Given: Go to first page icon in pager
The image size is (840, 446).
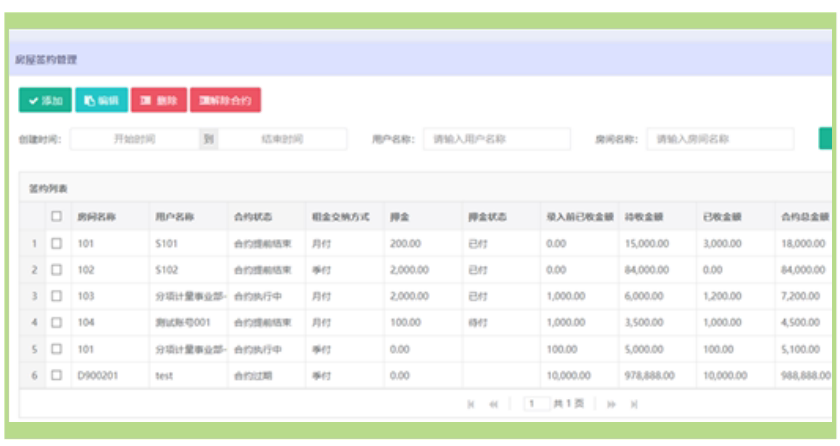Looking at the screenshot, I should [470, 404].
